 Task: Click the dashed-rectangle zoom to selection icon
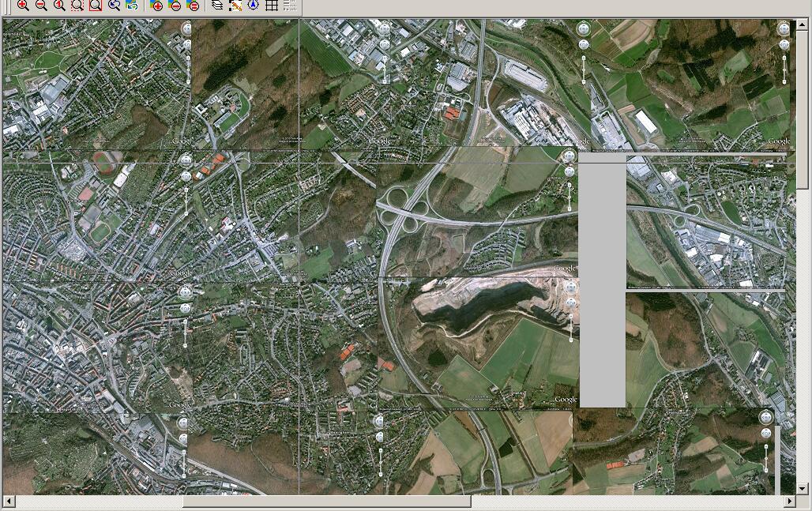click(77, 6)
